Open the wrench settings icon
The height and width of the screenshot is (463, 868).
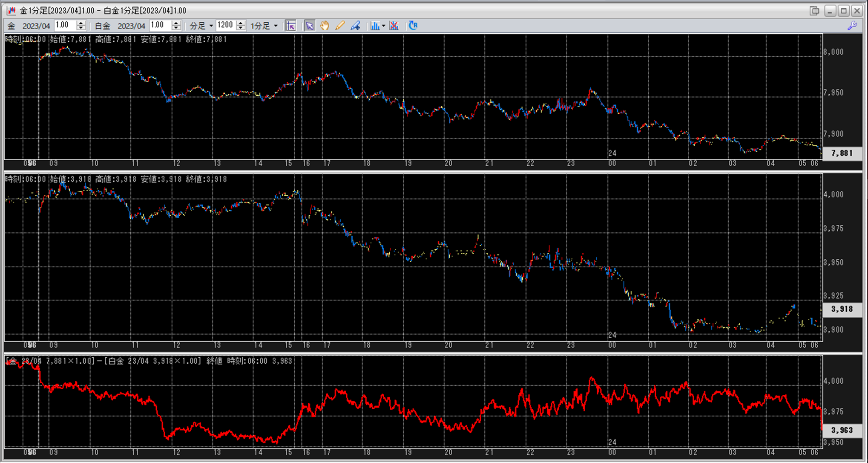click(852, 26)
